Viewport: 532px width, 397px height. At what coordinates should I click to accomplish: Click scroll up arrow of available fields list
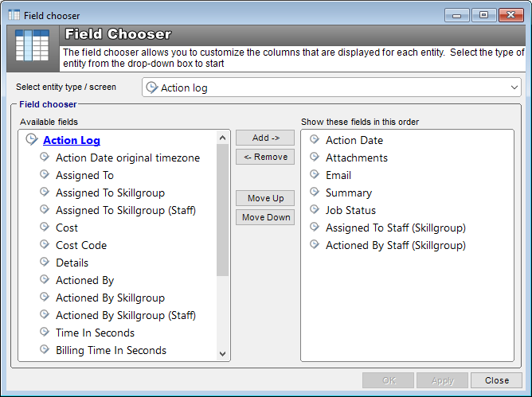click(222, 138)
